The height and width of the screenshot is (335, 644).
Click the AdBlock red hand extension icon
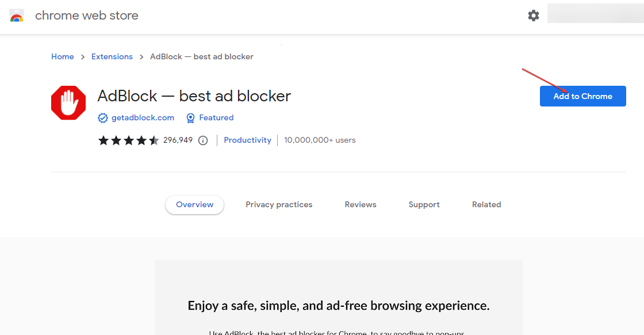click(68, 102)
